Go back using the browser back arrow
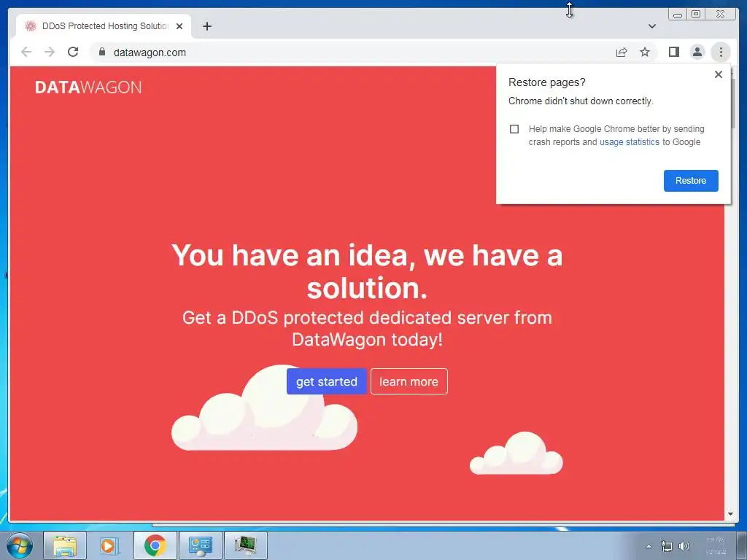 click(x=26, y=52)
